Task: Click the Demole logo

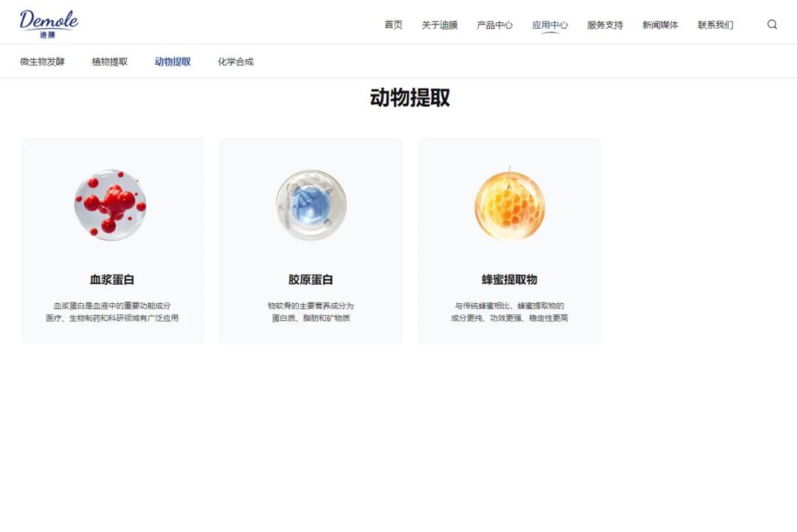Action: [x=49, y=23]
